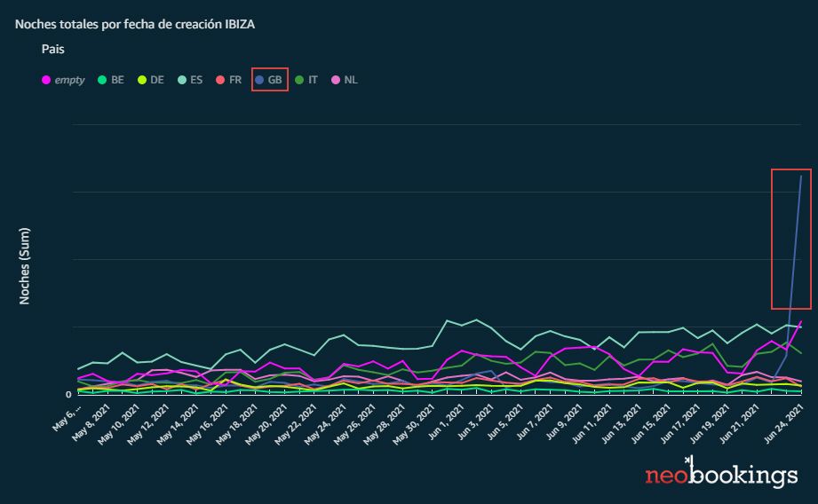Image resolution: width=818 pixels, height=504 pixels.
Task: Click the '0' tick on the y-axis
Action: pos(68,394)
